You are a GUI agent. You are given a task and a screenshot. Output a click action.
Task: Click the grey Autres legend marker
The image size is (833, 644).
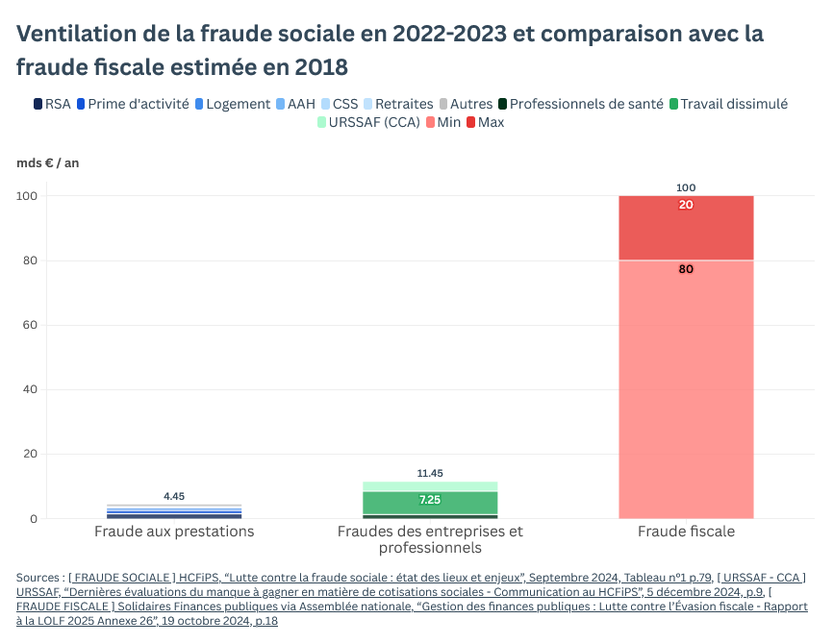click(443, 104)
